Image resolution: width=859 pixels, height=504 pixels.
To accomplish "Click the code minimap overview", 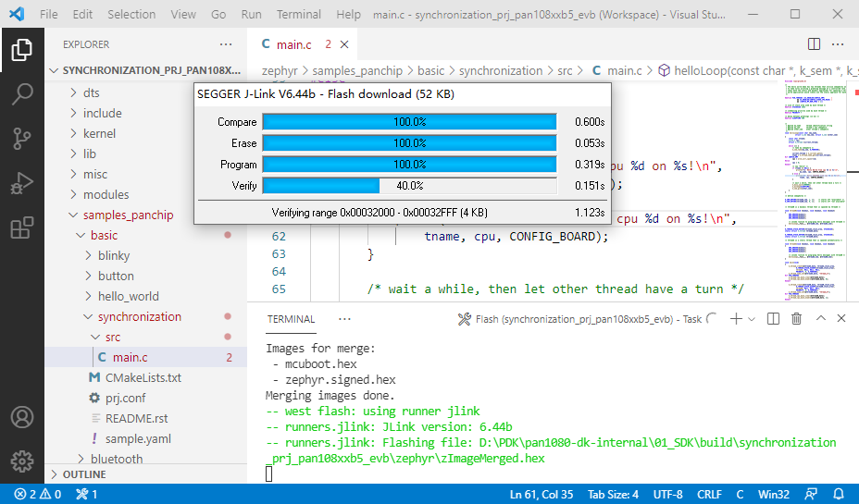I will (814, 191).
